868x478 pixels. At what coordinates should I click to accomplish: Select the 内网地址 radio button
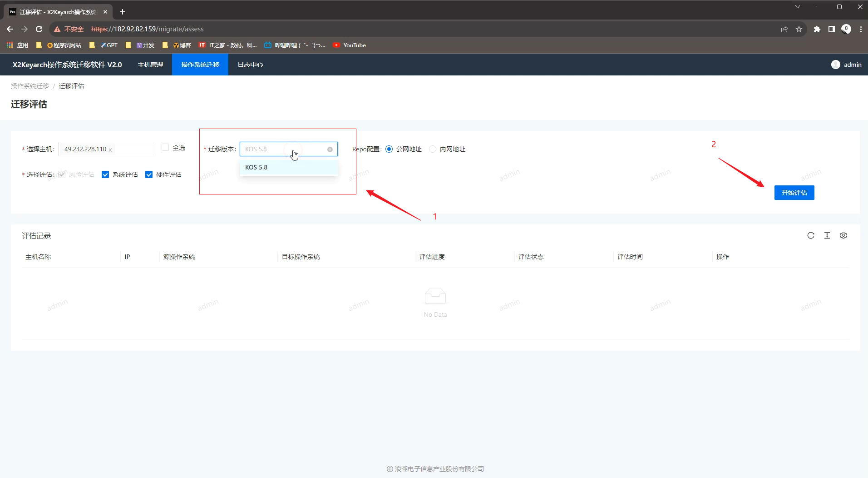click(433, 149)
